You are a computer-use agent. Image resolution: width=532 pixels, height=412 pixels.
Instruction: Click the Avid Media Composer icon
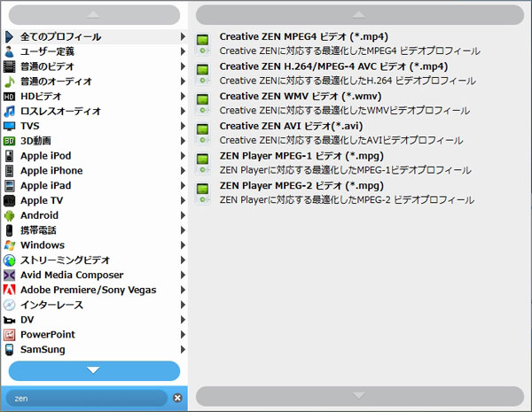coord(10,275)
